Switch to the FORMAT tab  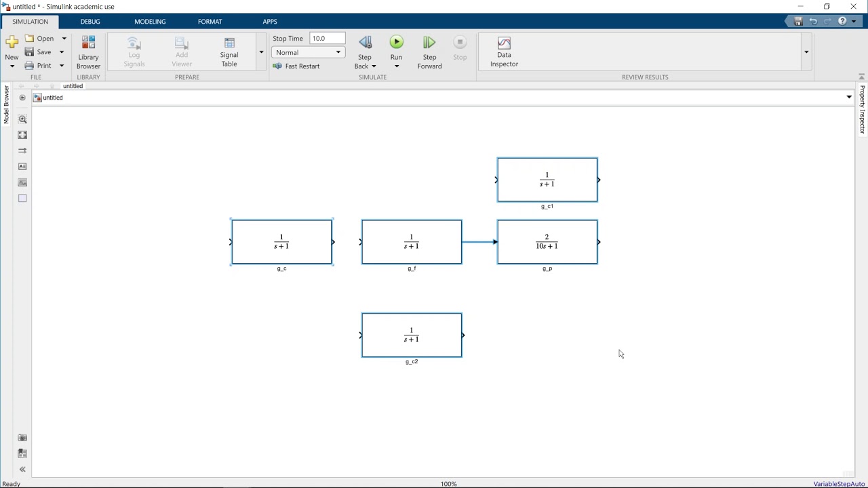click(210, 22)
